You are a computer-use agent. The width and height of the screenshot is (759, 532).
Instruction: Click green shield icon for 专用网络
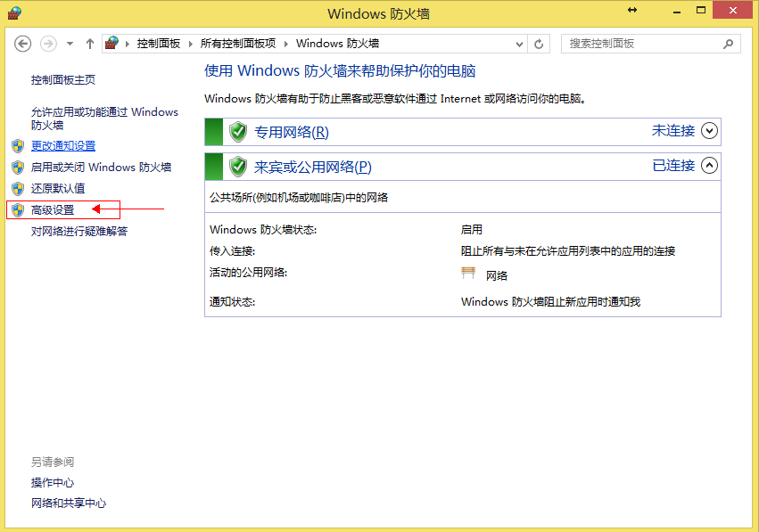(238, 132)
